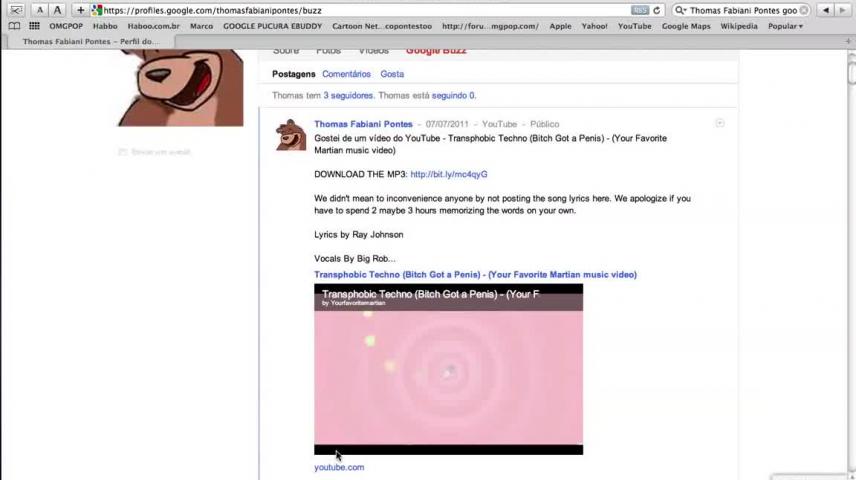Expand the Popular bookmarks dropdown
The image size is (856, 480).
click(785, 26)
